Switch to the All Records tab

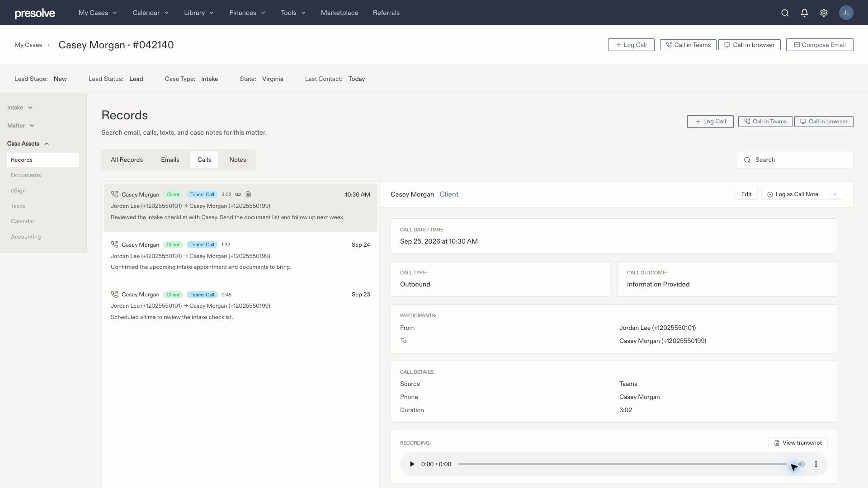pos(127,160)
